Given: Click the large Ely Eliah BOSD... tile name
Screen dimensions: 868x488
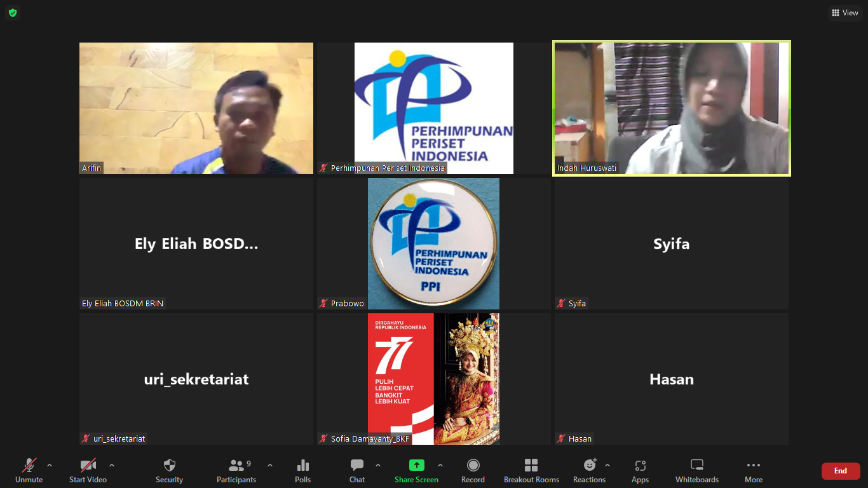Looking at the screenshot, I should click(196, 244).
